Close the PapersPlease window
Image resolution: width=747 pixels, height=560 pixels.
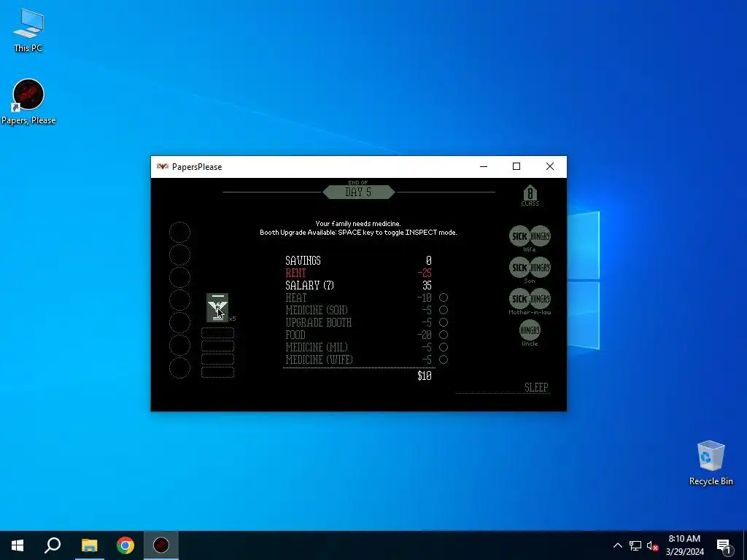click(550, 167)
